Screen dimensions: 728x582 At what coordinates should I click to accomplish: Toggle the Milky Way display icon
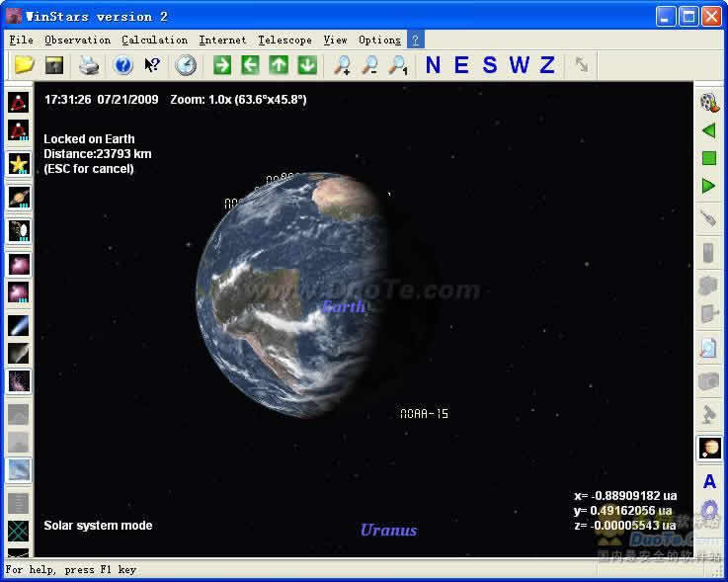click(x=19, y=381)
